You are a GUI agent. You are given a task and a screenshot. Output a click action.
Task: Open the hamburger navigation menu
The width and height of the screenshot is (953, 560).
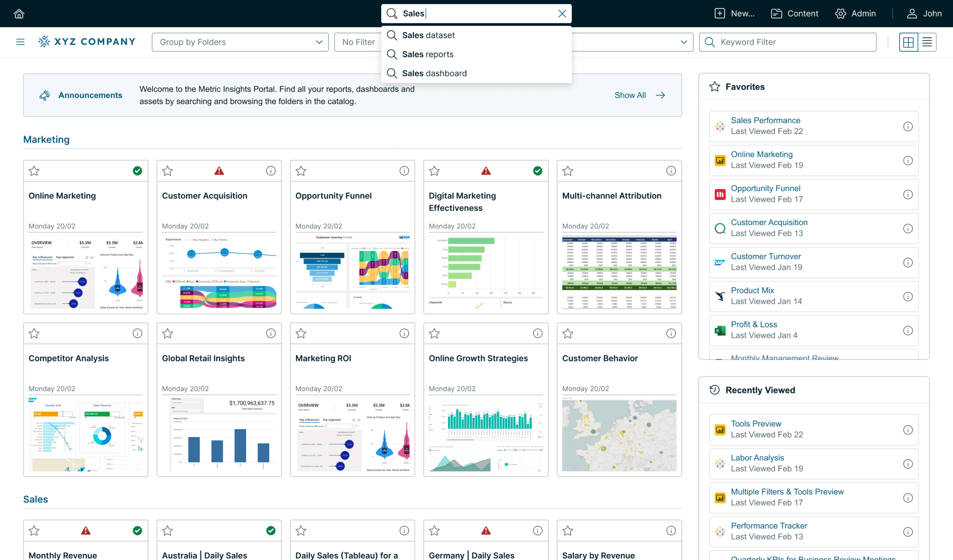click(20, 42)
